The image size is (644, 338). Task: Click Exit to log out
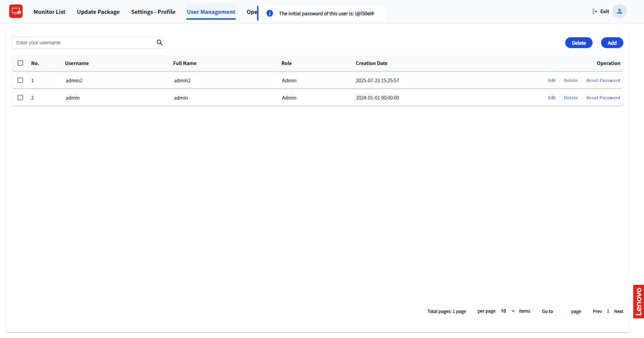(601, 12)
